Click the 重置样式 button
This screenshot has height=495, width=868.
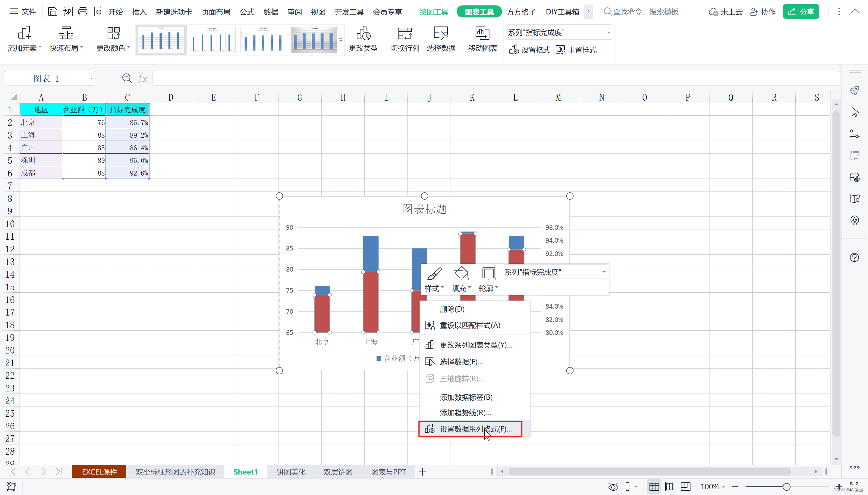tap(576, 50)
